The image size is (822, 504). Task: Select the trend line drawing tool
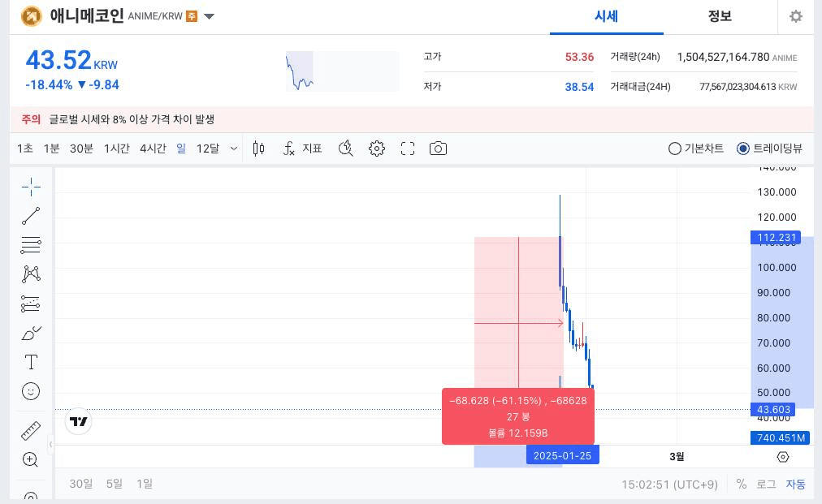[31, 216]
